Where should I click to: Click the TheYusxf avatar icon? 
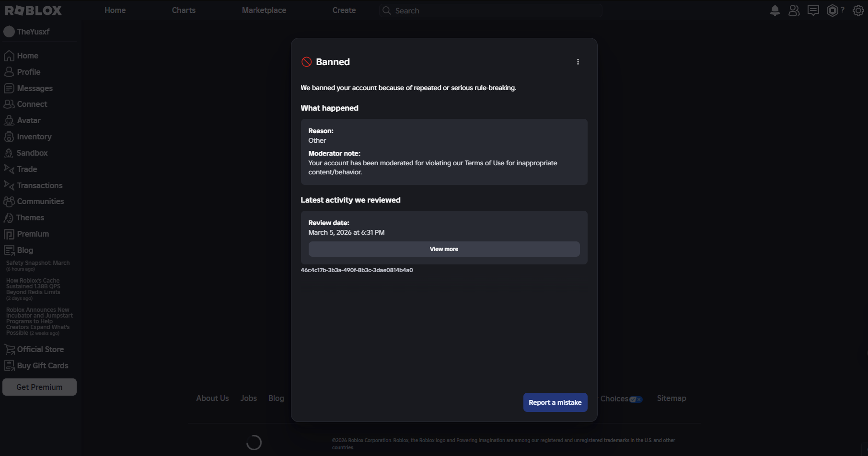[9, 32]
